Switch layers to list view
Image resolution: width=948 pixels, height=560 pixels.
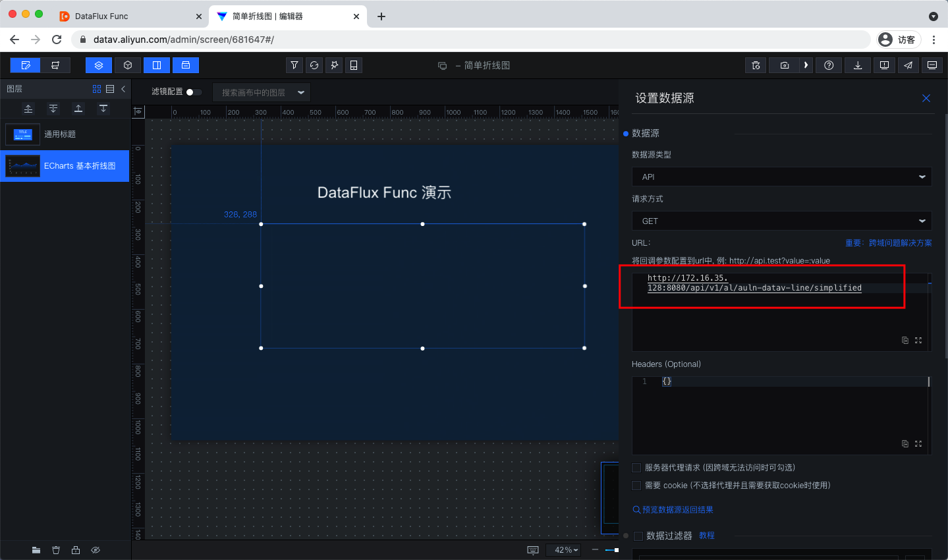coord(110,89)
